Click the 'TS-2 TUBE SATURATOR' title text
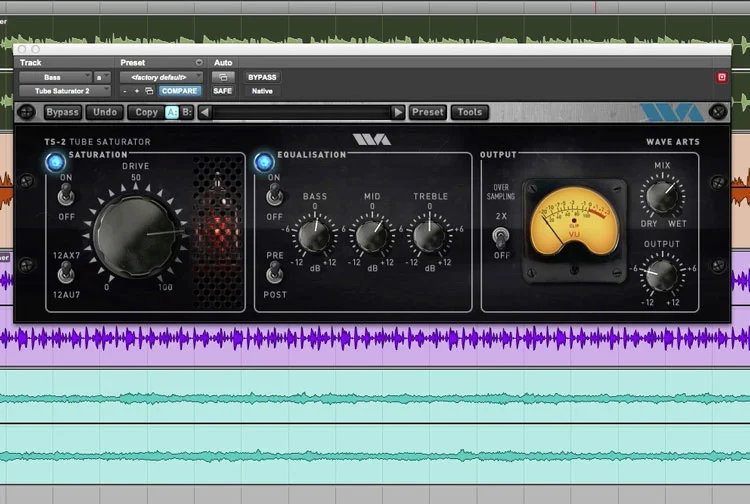The image size is (750, 504). 98,142
